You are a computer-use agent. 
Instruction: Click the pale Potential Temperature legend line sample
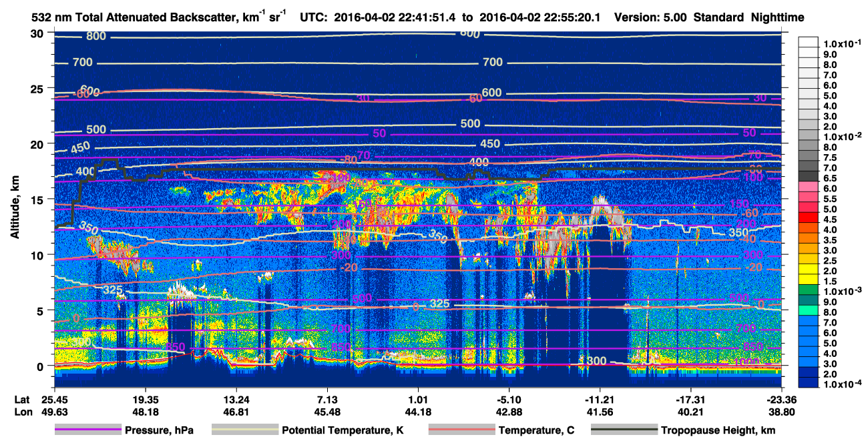click(244, 430)
